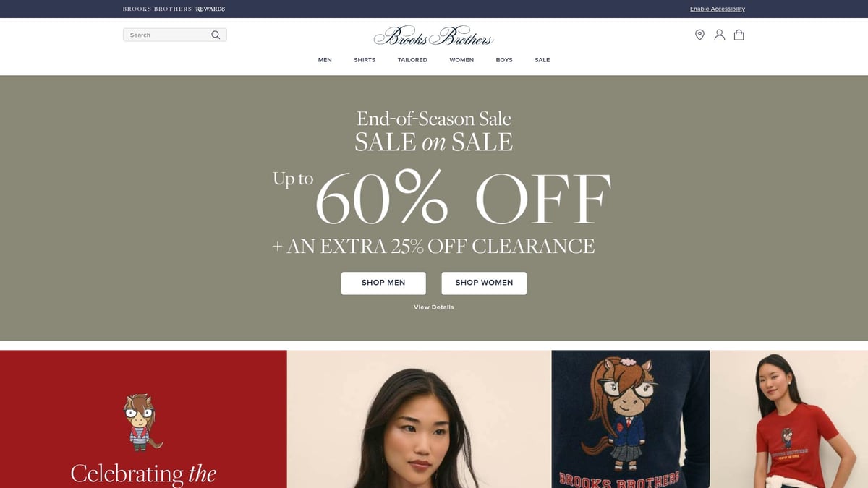Image resolution: width=868 pixels, height=488 pixels.
Task: Click the Brooks Brothers script logo
Action: click(433, 35)
